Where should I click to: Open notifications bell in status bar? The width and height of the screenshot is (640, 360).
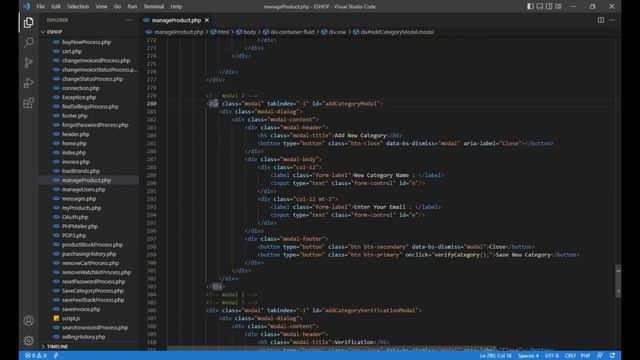click(612, 356)
